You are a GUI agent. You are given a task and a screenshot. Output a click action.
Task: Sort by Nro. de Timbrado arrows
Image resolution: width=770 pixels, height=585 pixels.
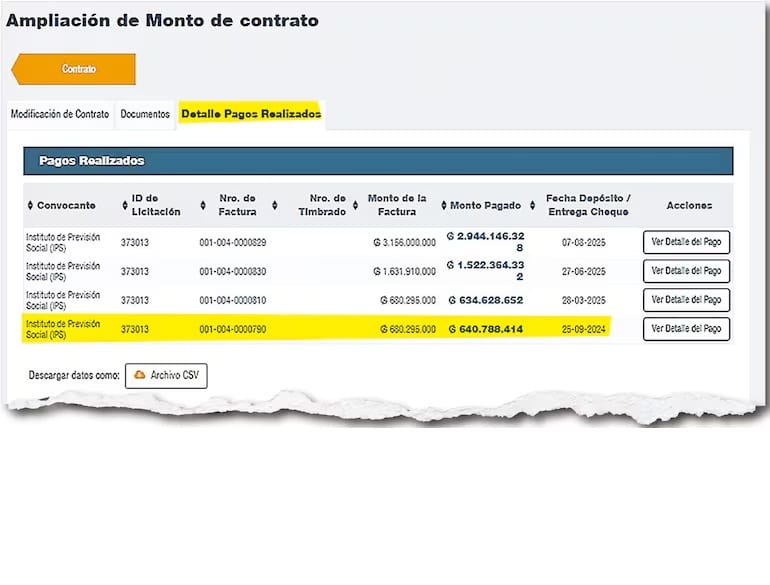click(x=275, y=205)
